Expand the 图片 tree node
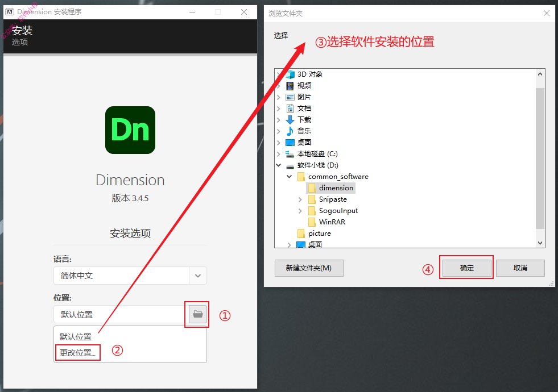The image size is (558, 392). 279,97
